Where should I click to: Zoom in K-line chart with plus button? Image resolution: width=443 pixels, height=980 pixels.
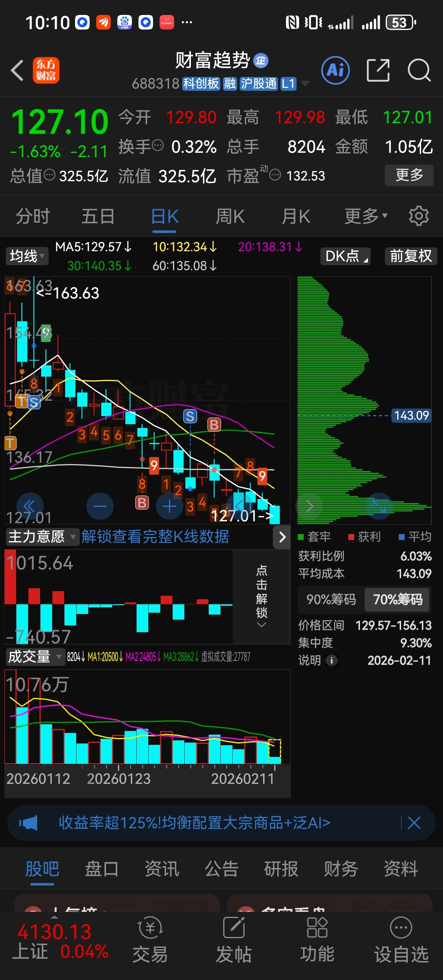click(x=170, y=506)
